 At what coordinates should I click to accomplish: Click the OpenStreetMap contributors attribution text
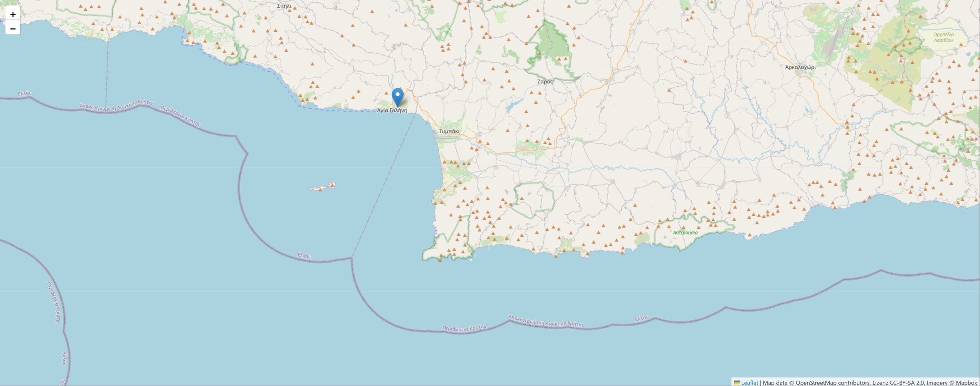pos(832,382)
